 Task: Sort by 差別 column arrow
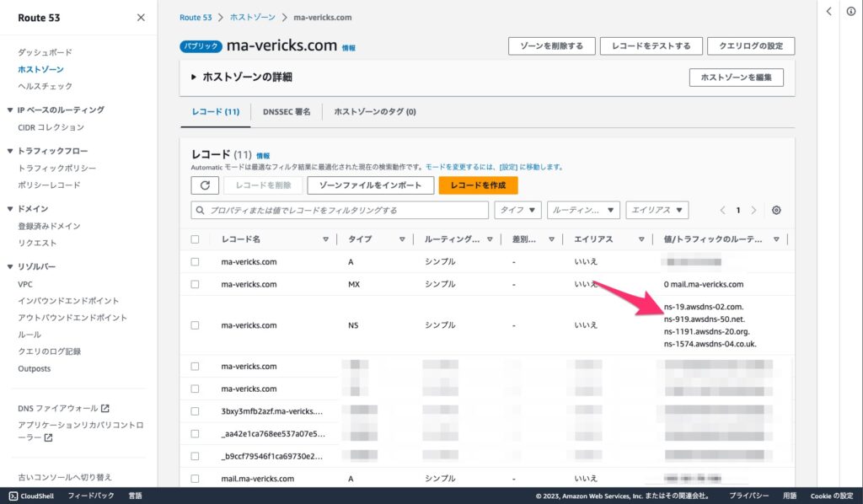(551, 239)
